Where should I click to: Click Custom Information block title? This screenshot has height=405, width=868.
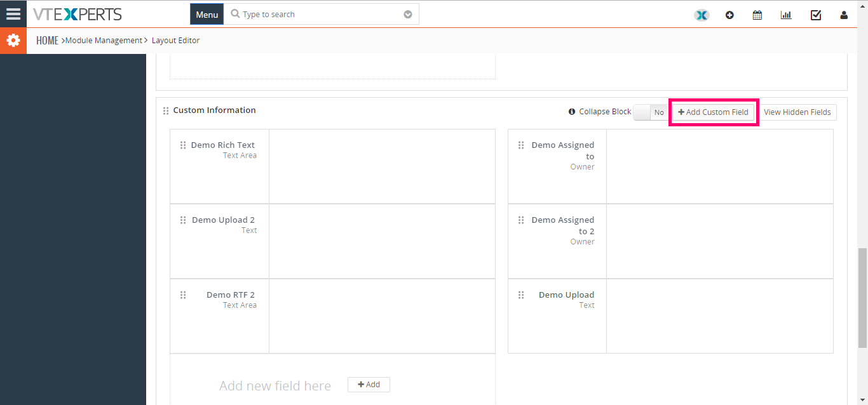click(x=215, y=110)
